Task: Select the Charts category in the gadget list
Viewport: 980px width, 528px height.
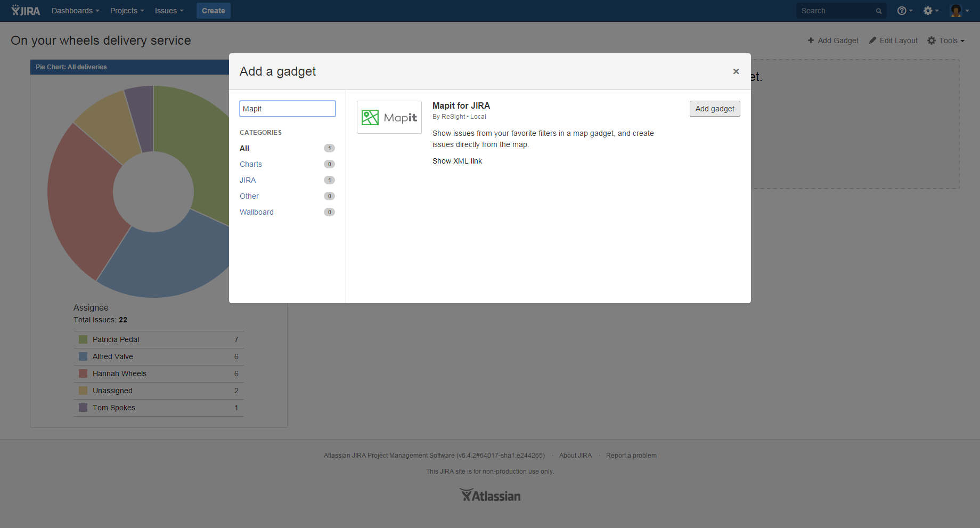Action: tap(251, 164)
